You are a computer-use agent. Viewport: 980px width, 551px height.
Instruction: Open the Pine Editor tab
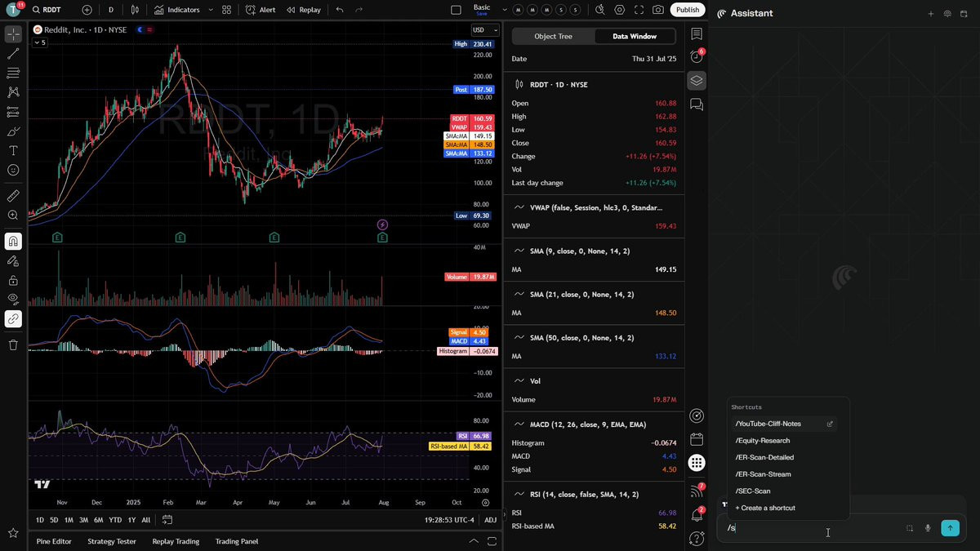pyautogui.click(x=54, y=541)
